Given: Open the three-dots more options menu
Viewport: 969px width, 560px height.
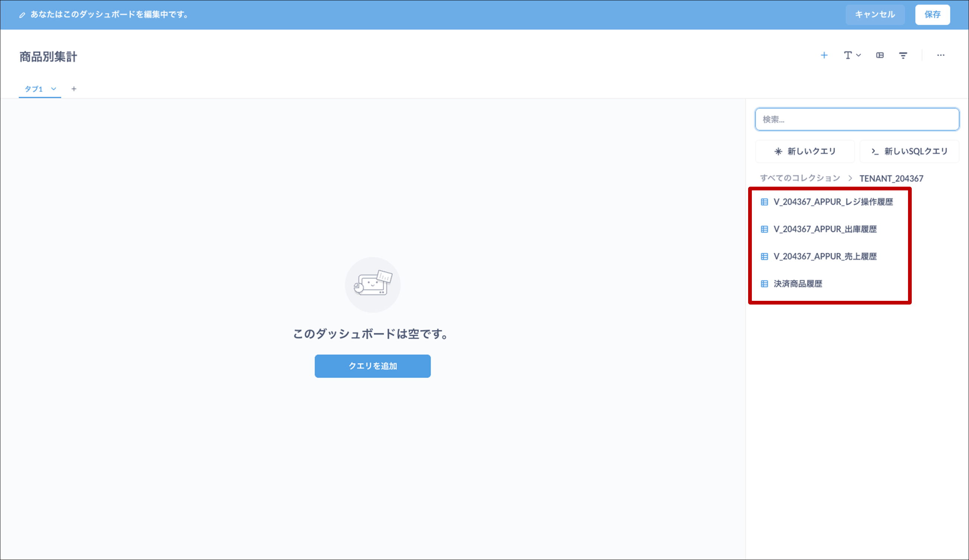Looking at the screenshot, I should click(940, 55).
